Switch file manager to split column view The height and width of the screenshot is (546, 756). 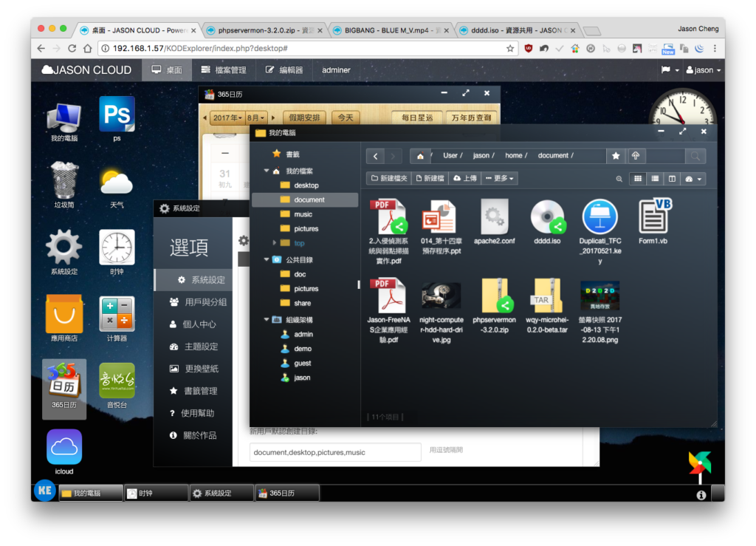[672, 179]
